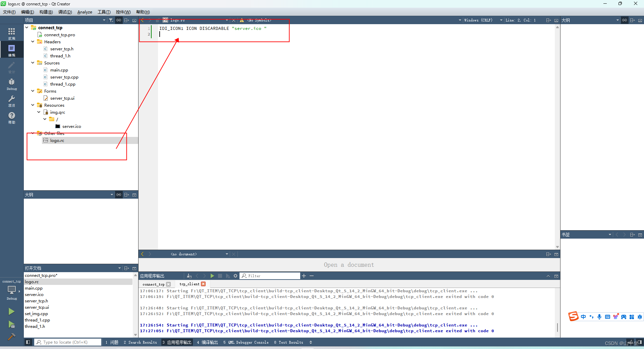Open the connect_tcp kit selector
This screenshot has height=349, width=644.
[11, 290]
